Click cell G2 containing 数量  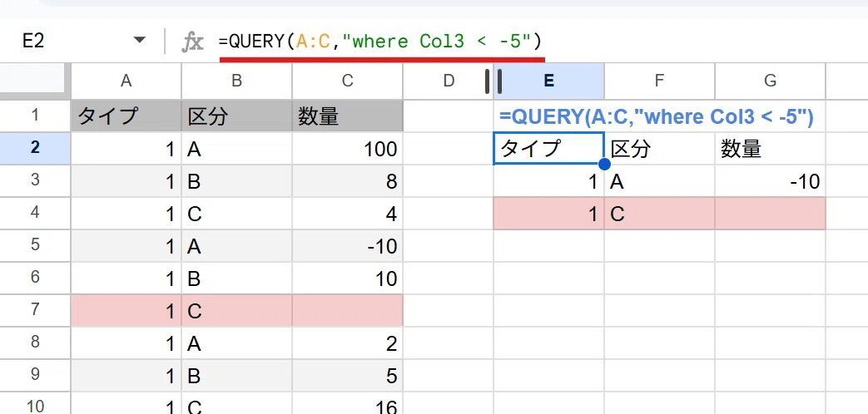click(770, 148)
